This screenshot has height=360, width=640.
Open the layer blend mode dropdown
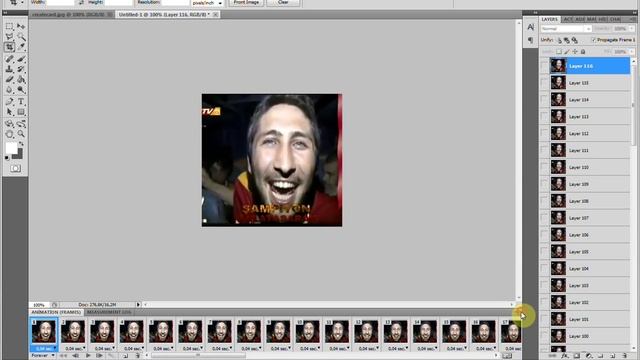pyautogui.click(x=566, y=29)
